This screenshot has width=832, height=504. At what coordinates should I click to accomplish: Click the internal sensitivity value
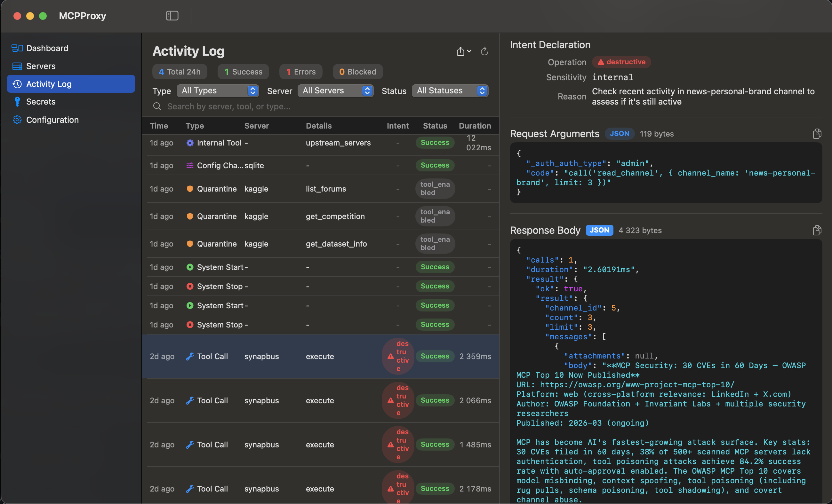tap(612, 77)
